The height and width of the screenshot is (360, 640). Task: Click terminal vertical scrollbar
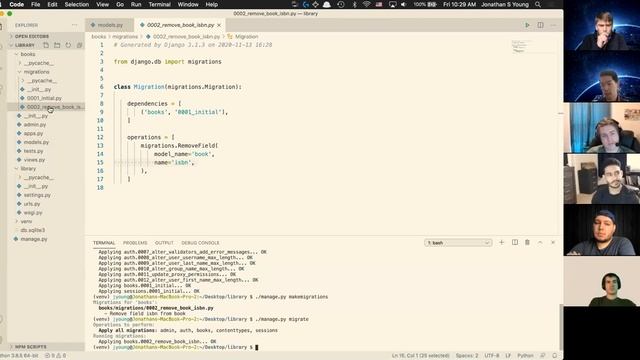pyautogui.click(x=561, y=327)
